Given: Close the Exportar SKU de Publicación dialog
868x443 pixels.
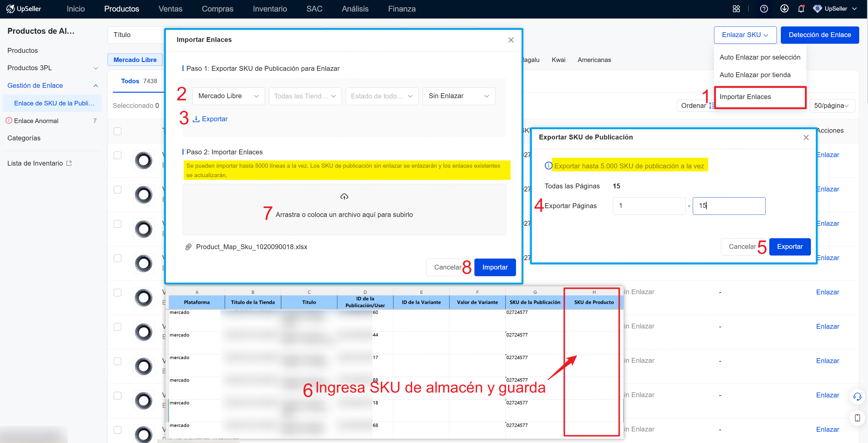Looking at the screenshot, I should click(806, 137).
